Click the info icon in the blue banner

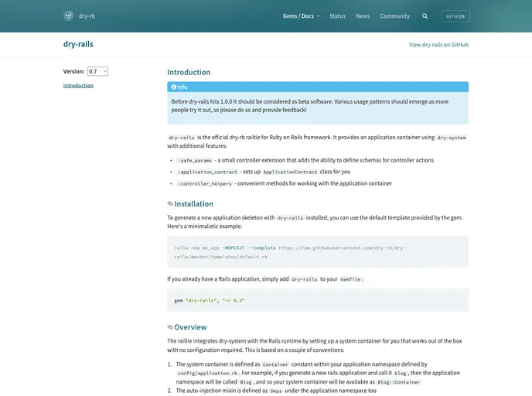click(x=174, y=87)
